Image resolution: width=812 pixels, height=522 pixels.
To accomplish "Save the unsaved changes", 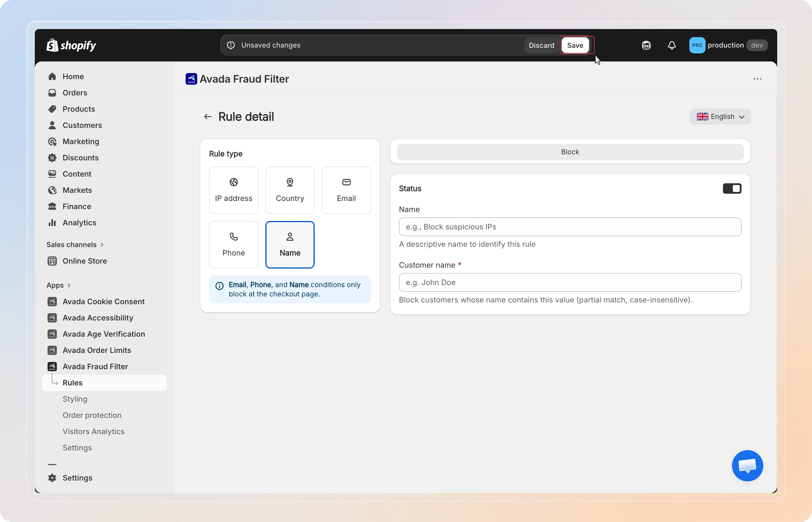I will point(575,45).
